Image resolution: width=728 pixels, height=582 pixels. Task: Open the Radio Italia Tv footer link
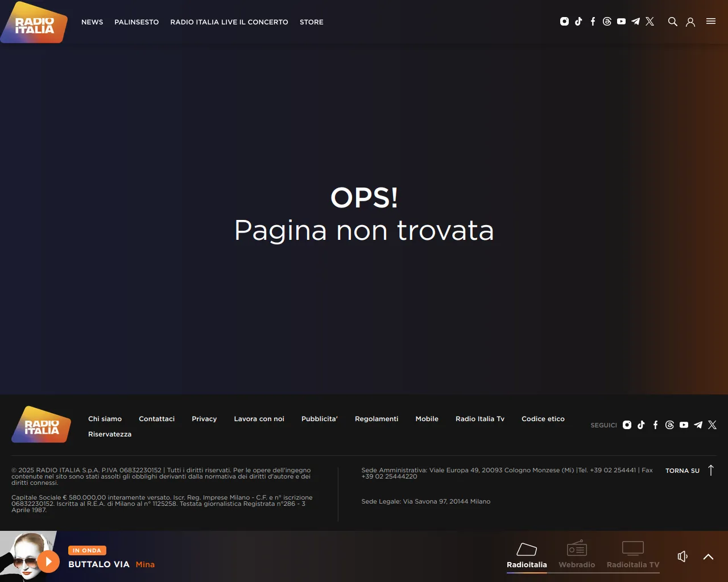pyautogui.click(x=480, y=419)
